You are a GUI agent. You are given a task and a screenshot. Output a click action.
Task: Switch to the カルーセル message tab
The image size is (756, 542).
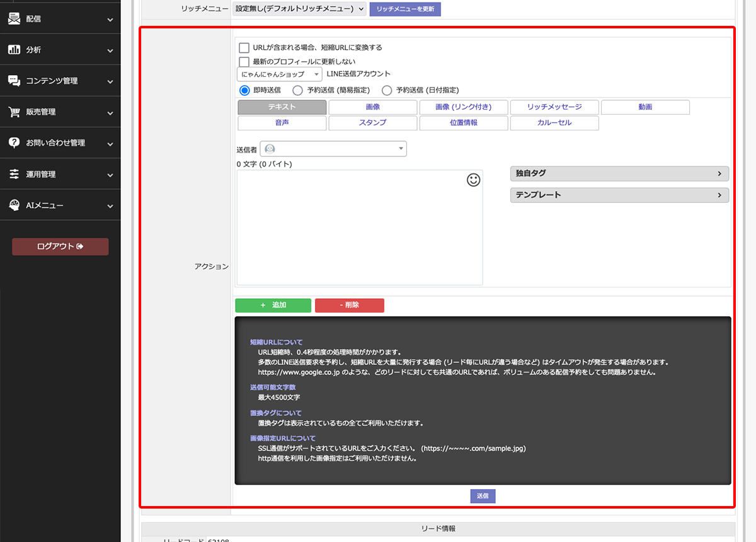click(554, 123)
